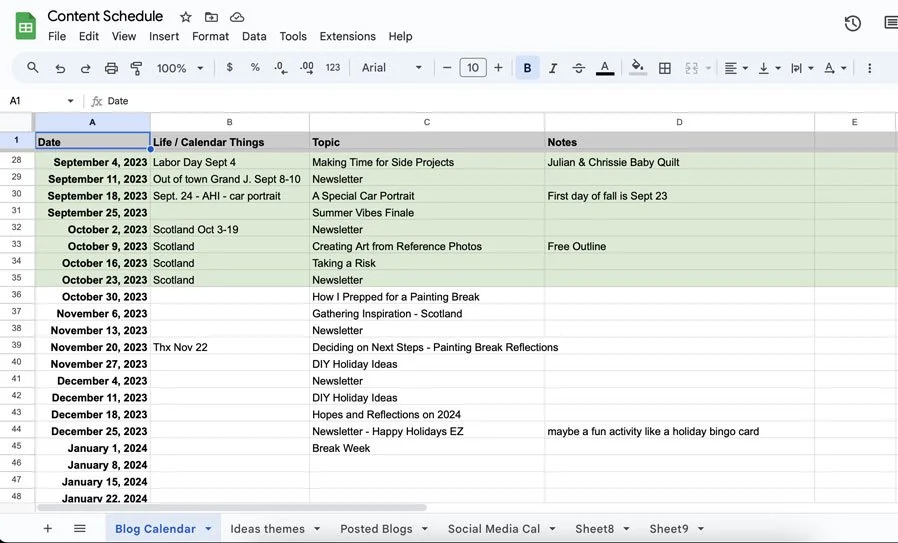Print the spreadsheet

pyautogui.click(x=111, y=68)
